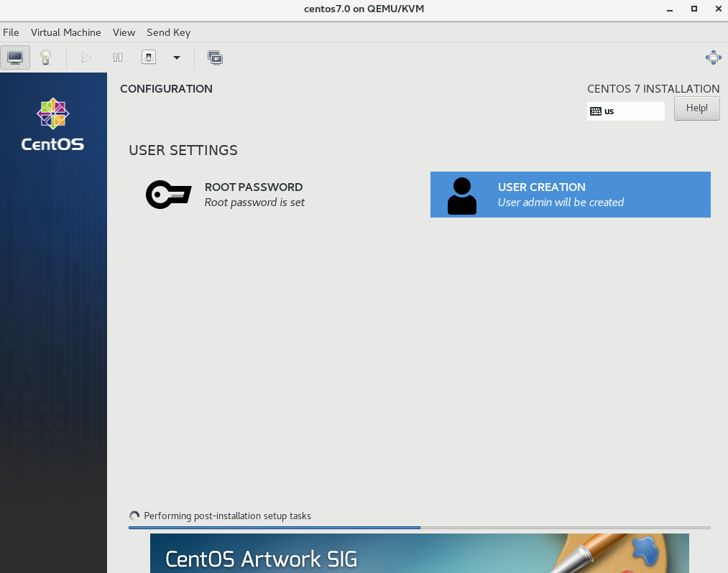Image resolution: width=728 pixels, height=573 pixels.
Task: Power on the virtual machine
Action: [86, 57]
